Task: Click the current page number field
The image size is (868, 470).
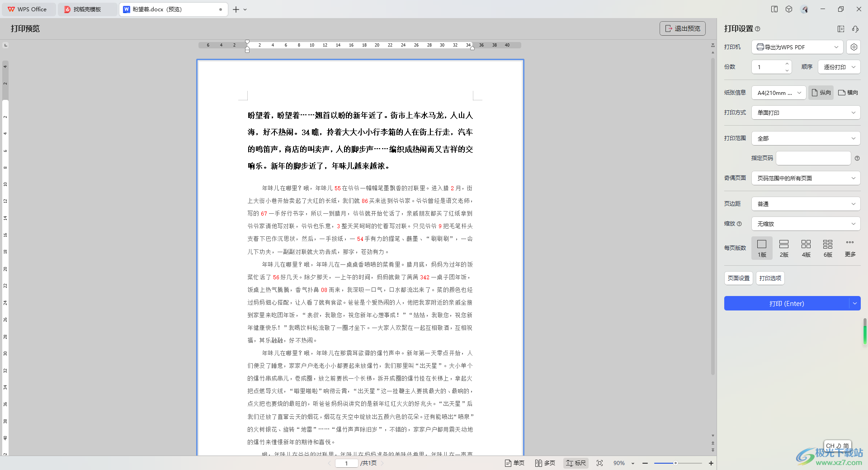Action: pyautogui.click(x=347, y=463)
